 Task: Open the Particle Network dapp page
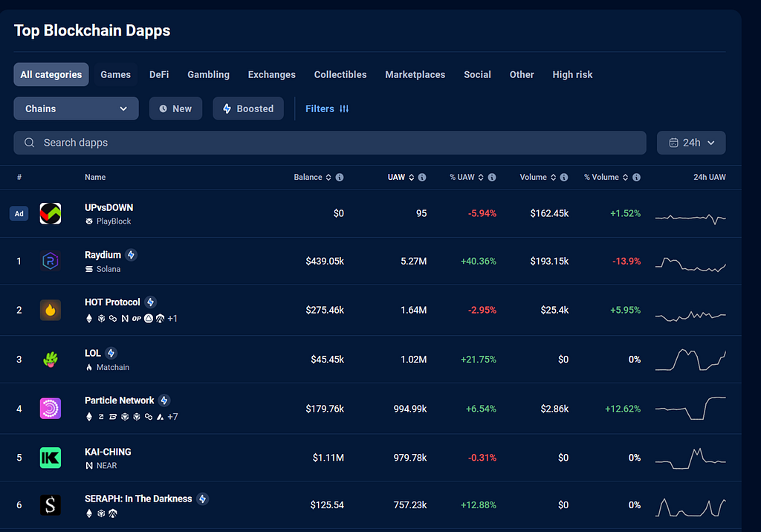[x=120, y=400]
